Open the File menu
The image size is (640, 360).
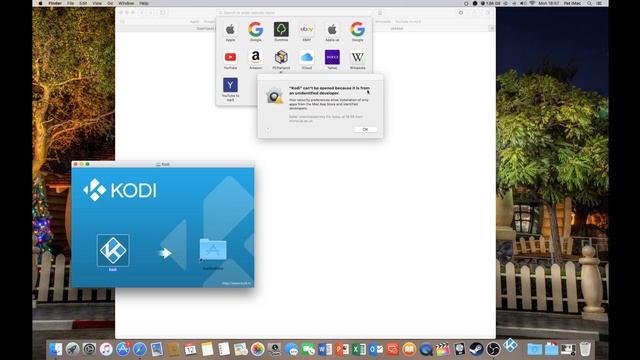71,3
